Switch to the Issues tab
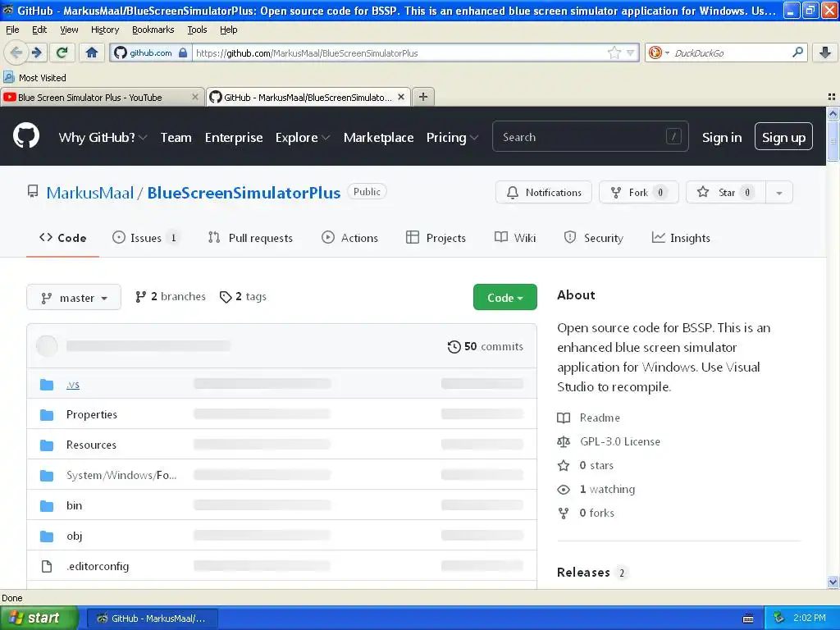 pos(146,238)
